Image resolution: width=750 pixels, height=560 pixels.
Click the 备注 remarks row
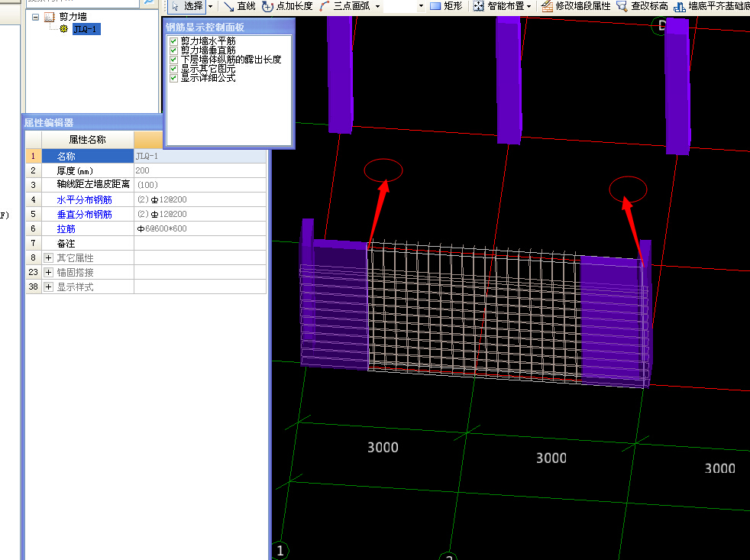coord(146,243)
